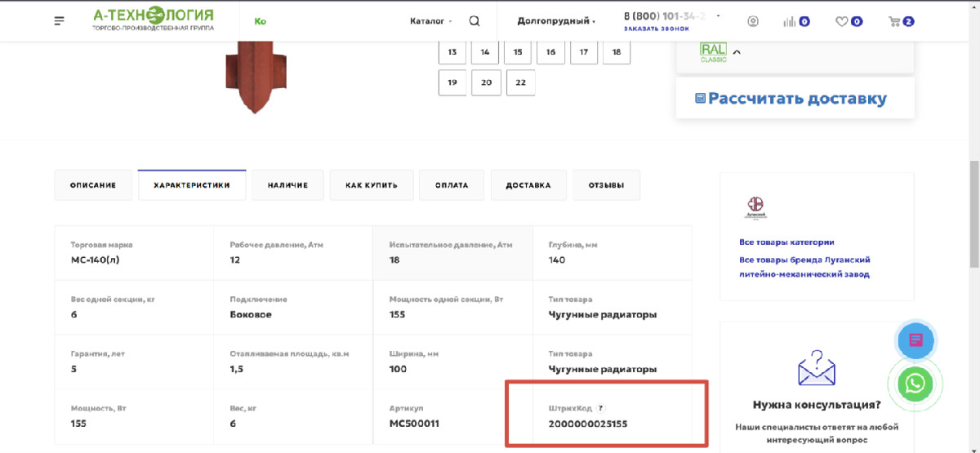Select section count 22
This screenshot has height=453, width=980.
point(520,82)
